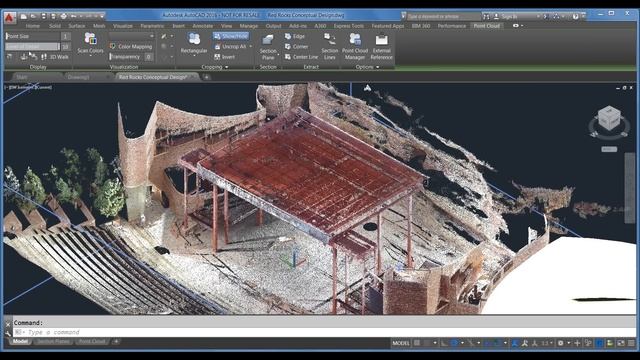Click the Invert crop button
The image size is (640, 360).
click(x=225, y=57)
